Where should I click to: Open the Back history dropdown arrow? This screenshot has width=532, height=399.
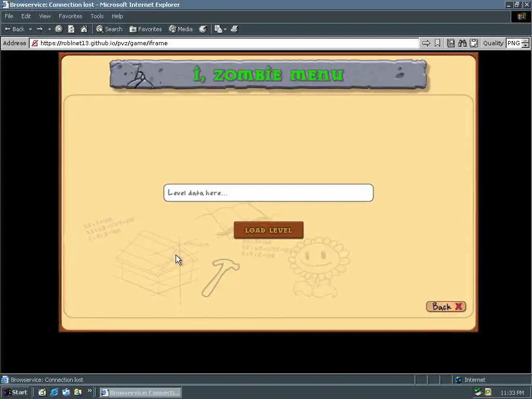click(x=30, y=29)
